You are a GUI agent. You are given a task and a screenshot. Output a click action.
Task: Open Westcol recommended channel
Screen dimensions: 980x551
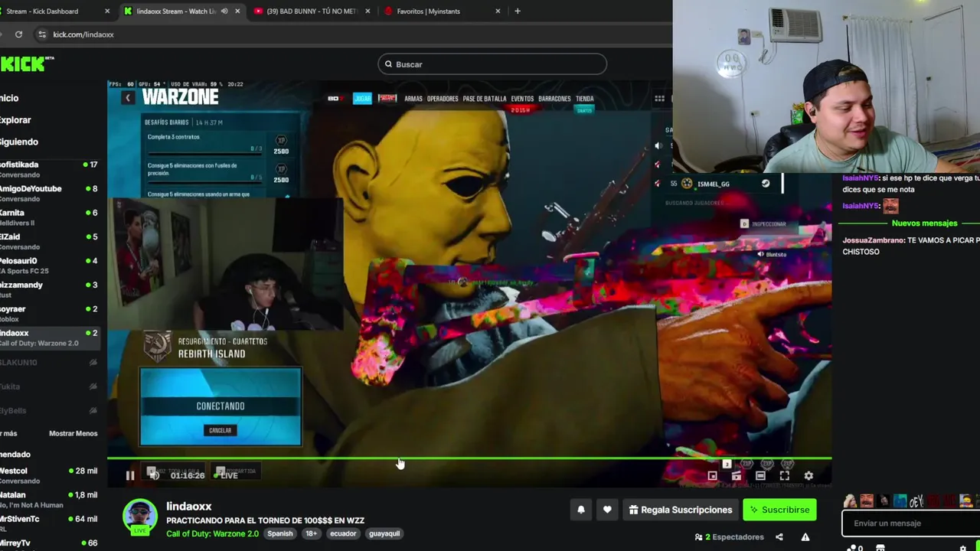point(49,475)
